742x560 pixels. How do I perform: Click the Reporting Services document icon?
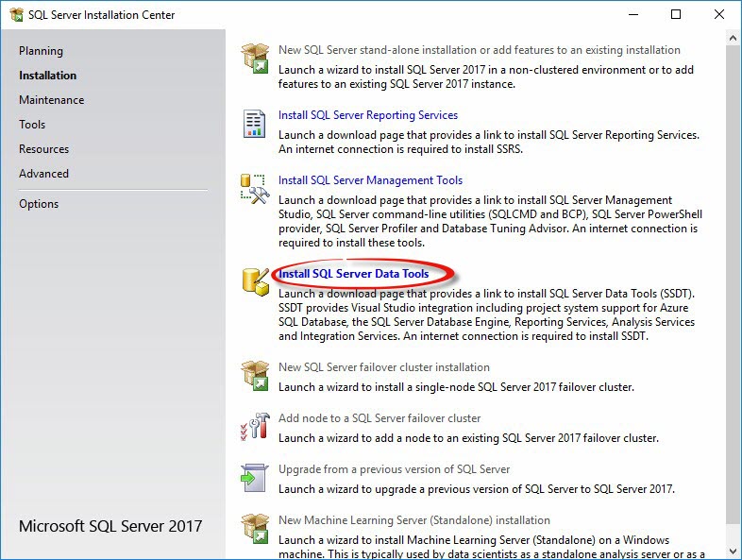(254, 124)
